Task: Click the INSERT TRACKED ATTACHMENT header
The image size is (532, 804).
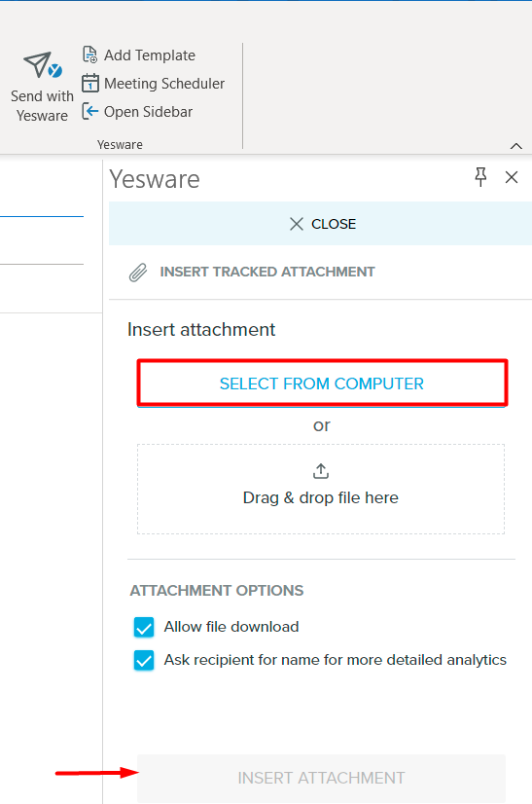Action: coord(267,272)
